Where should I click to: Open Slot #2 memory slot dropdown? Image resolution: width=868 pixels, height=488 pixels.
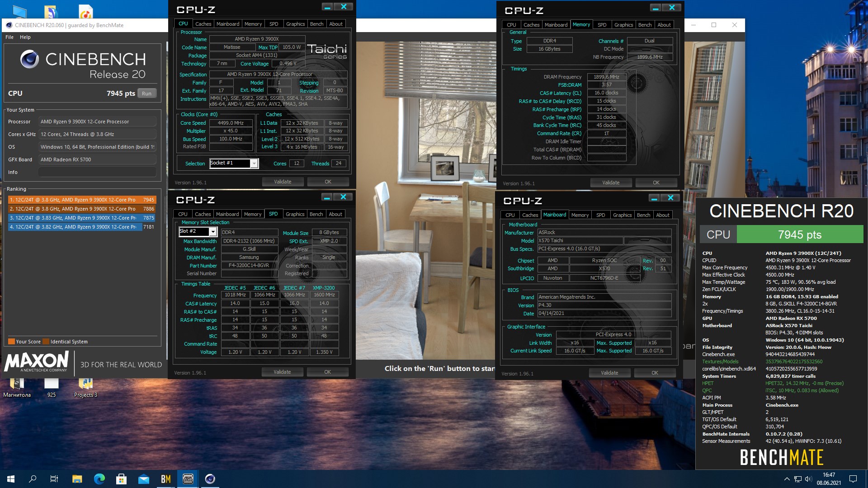[198, 231]
